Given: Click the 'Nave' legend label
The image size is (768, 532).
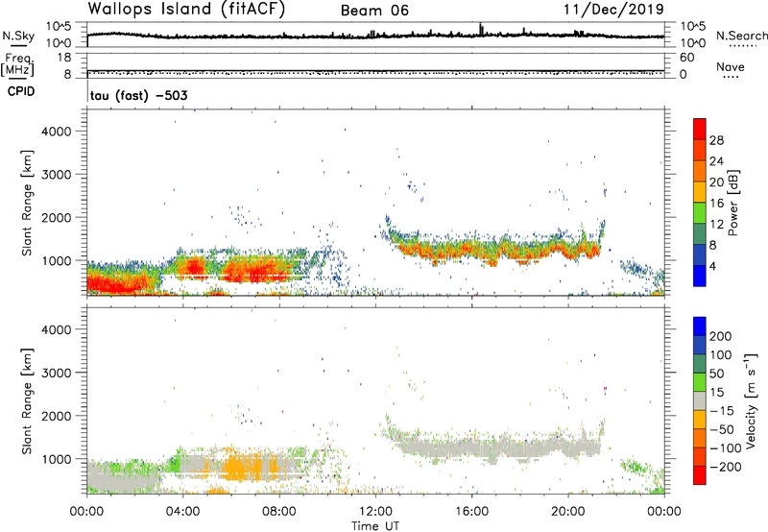Looking at the screenshot, I should 731,66.
